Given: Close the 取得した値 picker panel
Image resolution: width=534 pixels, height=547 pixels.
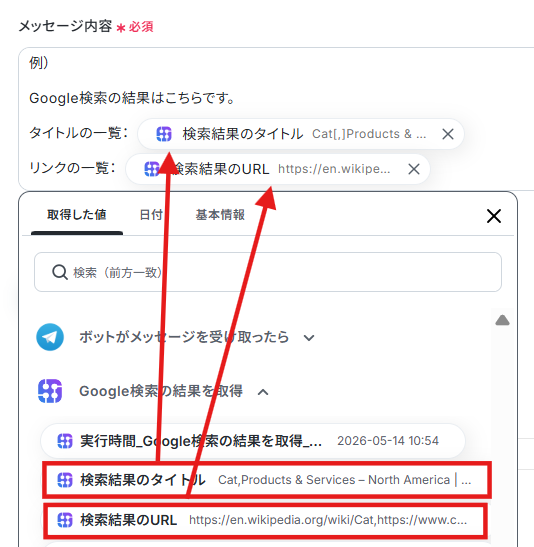Looking at the screenshot, I should click(x=494, y=216).
